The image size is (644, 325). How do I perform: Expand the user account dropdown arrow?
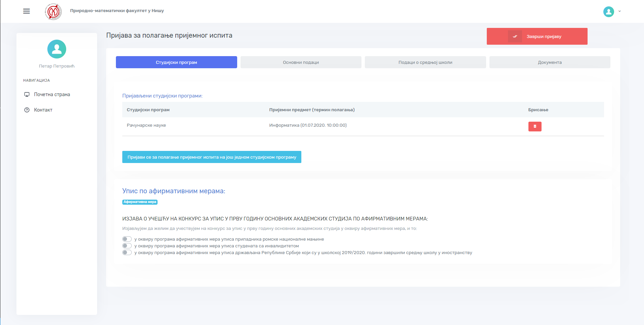tap(619, 11)
